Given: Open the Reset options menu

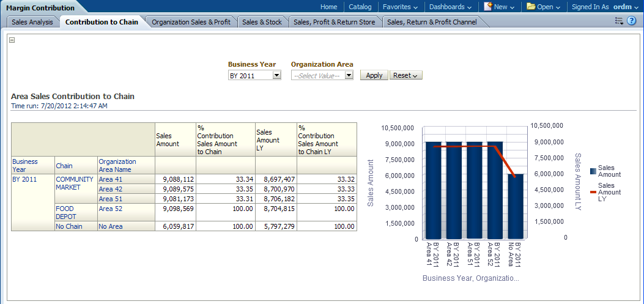Looking at the screenshot, I should tap(405, 75).
